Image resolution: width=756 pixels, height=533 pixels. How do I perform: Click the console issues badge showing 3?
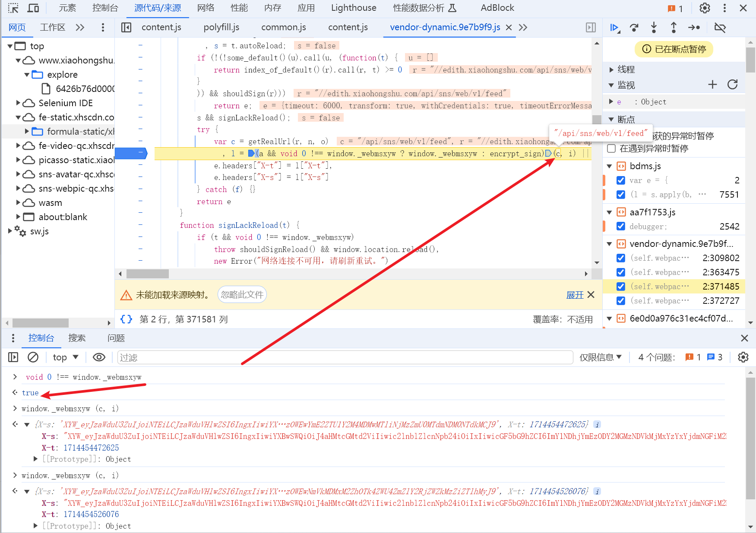[715, 357]
